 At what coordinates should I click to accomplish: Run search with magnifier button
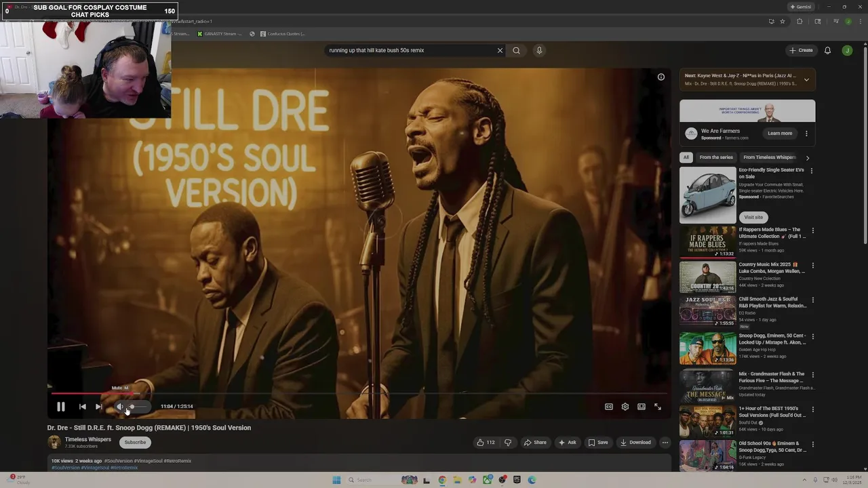coord(516,50)
